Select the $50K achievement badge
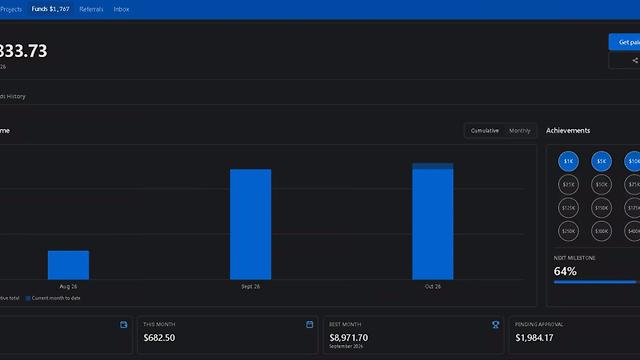Viewport: 640px width, 360px height. [601, 184]
